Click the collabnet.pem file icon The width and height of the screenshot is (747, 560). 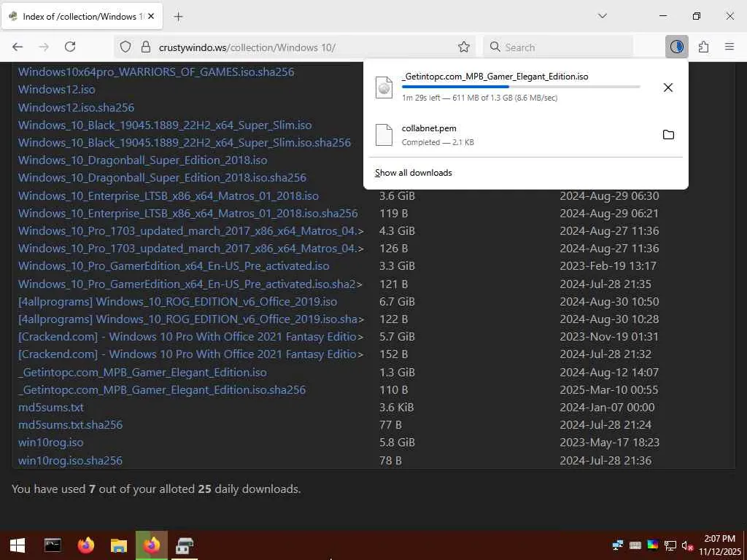click(384, 135)
